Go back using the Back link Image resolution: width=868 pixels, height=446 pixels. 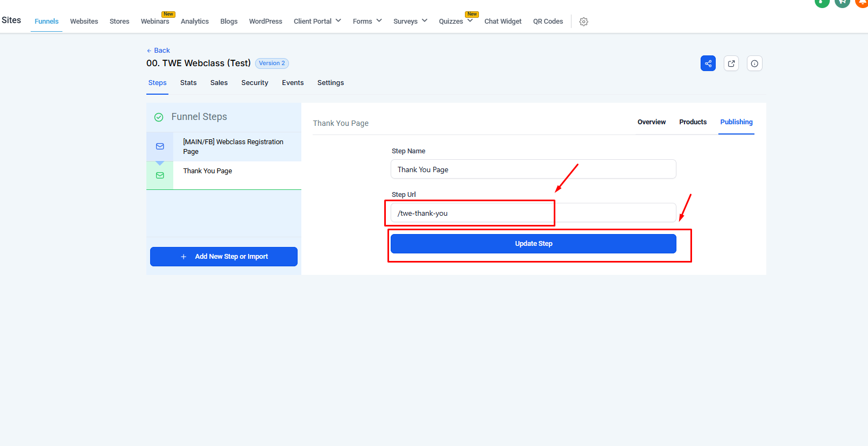pyautogui.click(x=159, y=51)
